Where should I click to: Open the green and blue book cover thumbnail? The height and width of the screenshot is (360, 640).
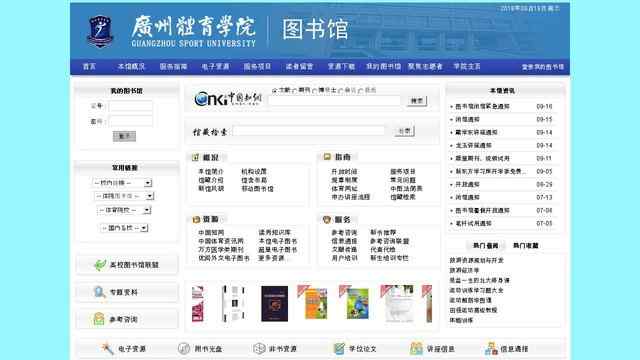357,304
